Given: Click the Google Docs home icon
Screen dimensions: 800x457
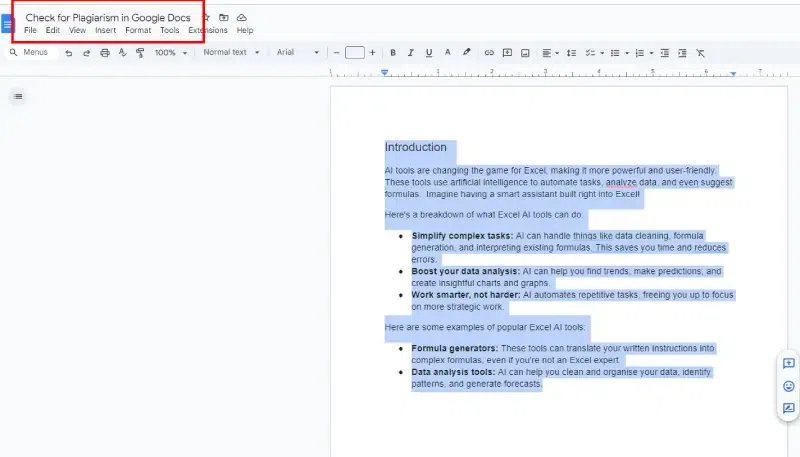Looking at the screenshot, I should coord(7,23).
